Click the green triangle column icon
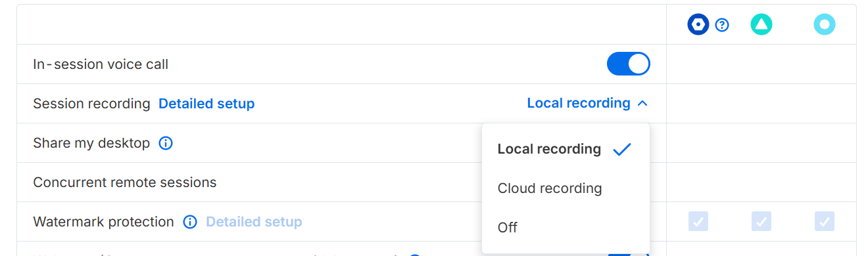The width and height of the screenshot is (868, 256). [761, 25]
